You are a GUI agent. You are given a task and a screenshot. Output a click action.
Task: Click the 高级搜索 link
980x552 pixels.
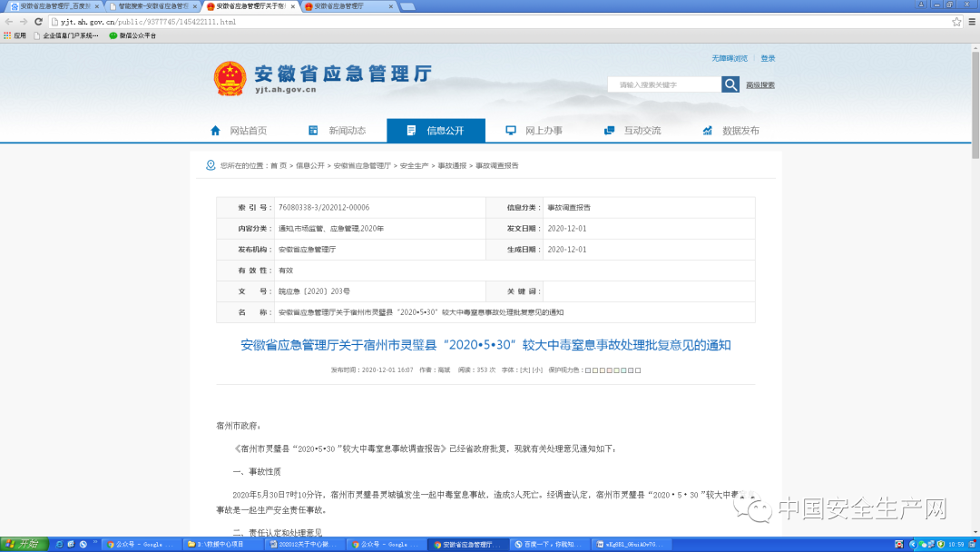pyautogui.click(x=760, y=84)
